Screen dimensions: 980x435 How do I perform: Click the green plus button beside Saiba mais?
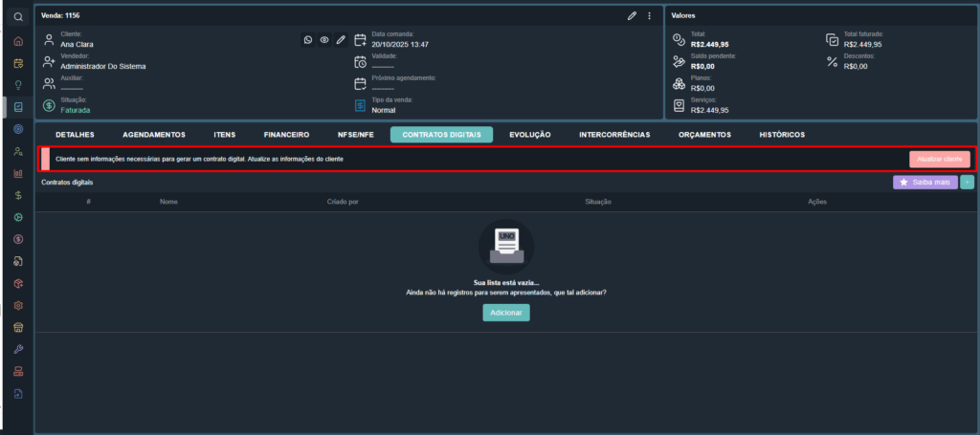(967, 182)
